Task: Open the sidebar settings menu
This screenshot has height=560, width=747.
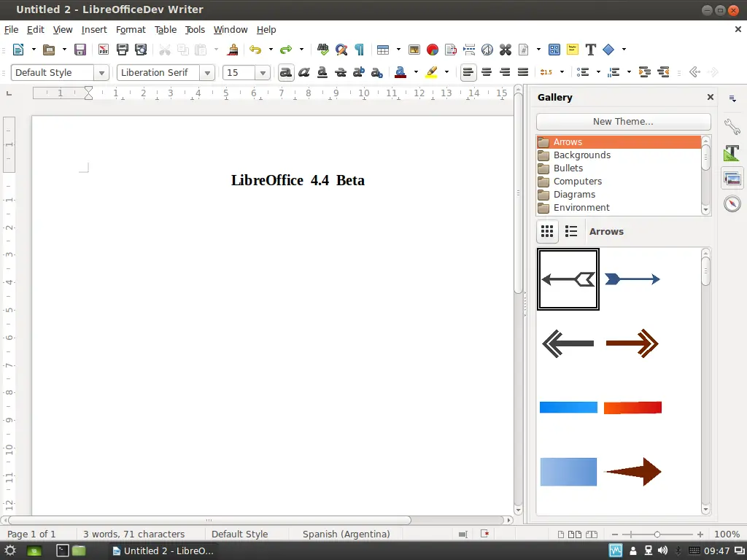Action: coord(732,98)
